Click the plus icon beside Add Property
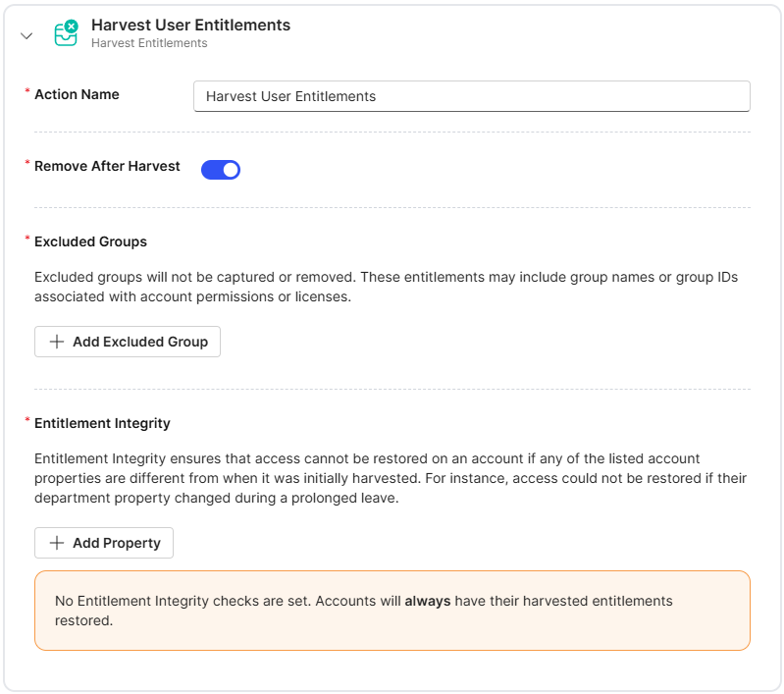The height and width of the screenshot is (694, 784). click(57, 543)
